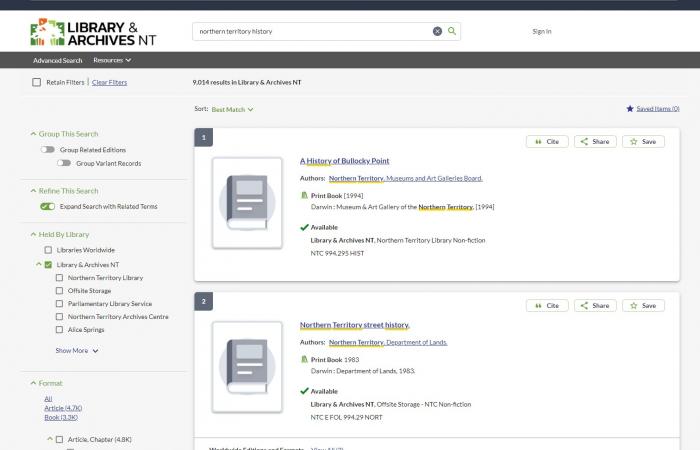This screenshot has height=450, width=700.
Task: Click call number NTC 994.295 HIST
Action: click(x=338, y=254)
